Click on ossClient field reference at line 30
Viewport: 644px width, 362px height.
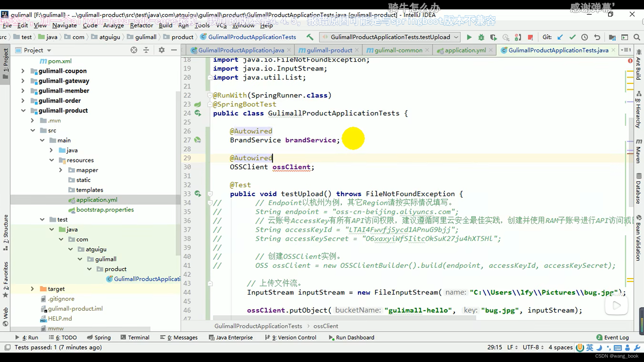[291, 167]
